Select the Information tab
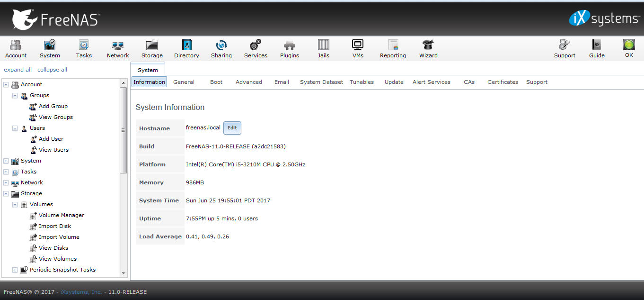644x300 pixels. tap(149, 82)
